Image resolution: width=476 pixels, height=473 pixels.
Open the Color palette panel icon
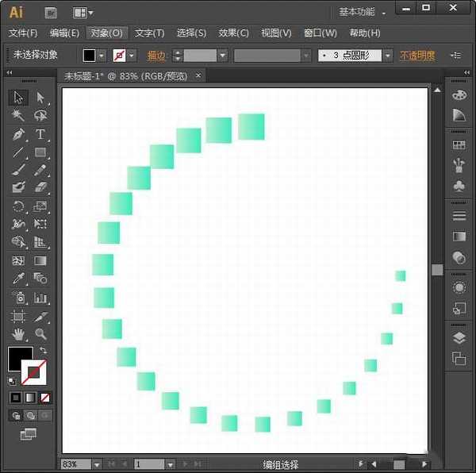click(459, 95)
